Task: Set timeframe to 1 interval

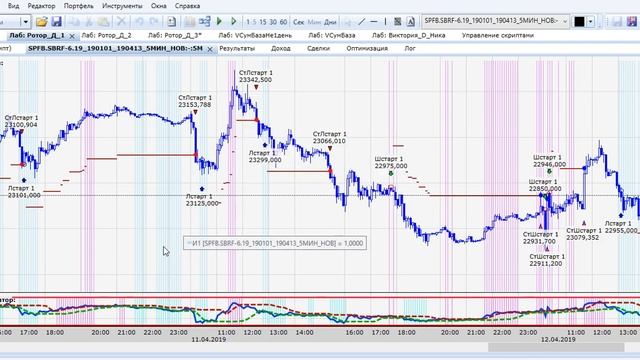Action: pyautogui.click(x=248, y=22)
